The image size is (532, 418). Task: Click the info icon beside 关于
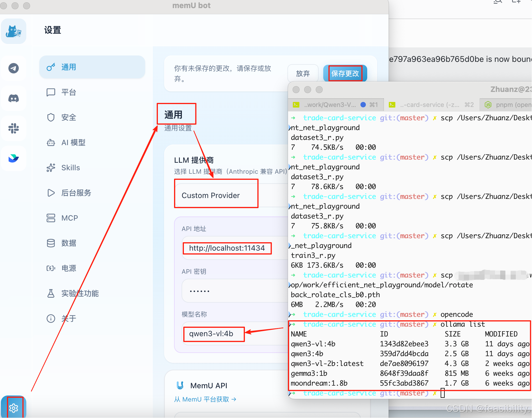coord(51,319)
